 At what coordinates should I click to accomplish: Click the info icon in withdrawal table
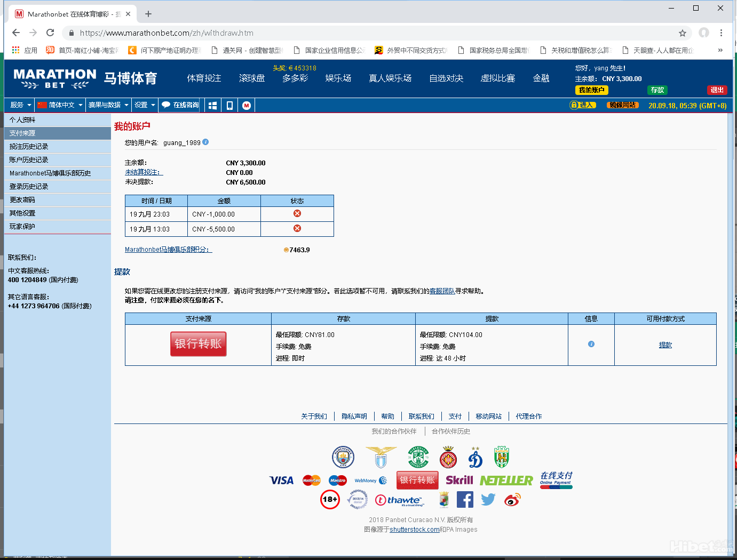[x=591, y=345]
